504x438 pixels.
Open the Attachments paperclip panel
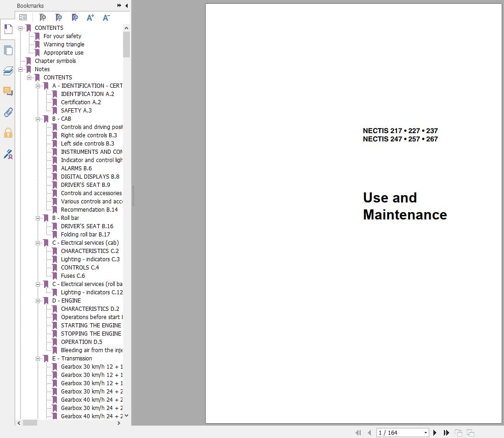point(8,112)
